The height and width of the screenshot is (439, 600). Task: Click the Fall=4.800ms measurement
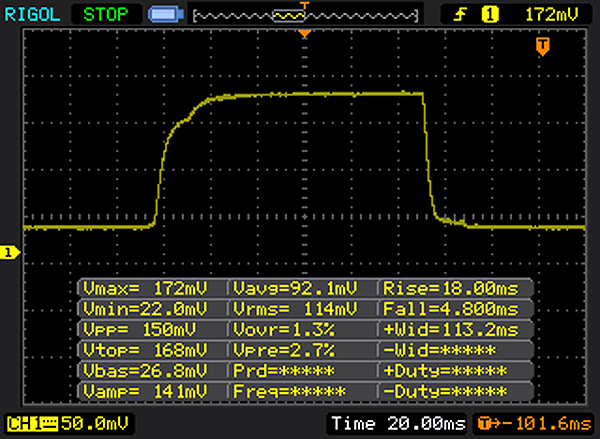pos(451,308)
